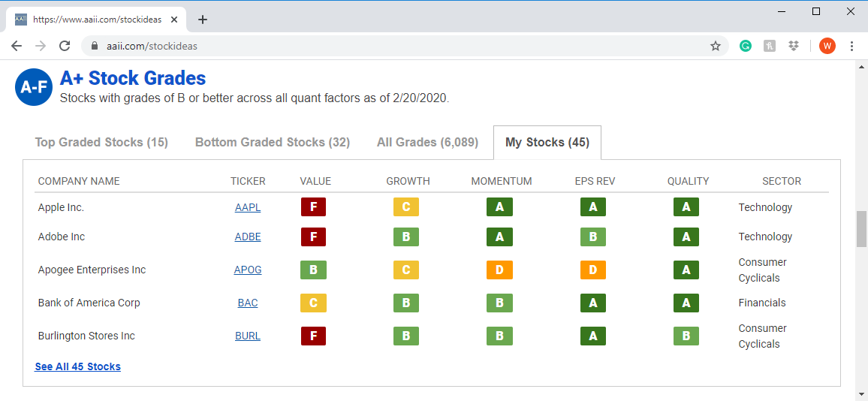Close the aaii.com stockideas tab
This screenshot has width=868, height=401.
pyautogui.click(x=174, y=20)
